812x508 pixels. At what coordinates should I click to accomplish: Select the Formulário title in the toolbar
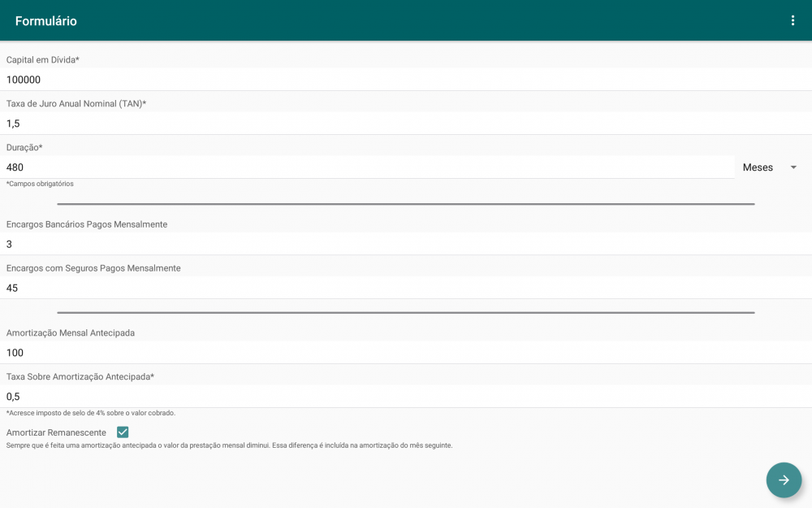point(45,20)
